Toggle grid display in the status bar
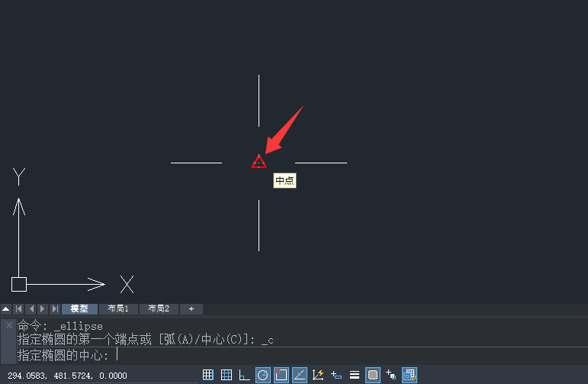The height and width of the screenshot is (384, 588). pos(227,375)
